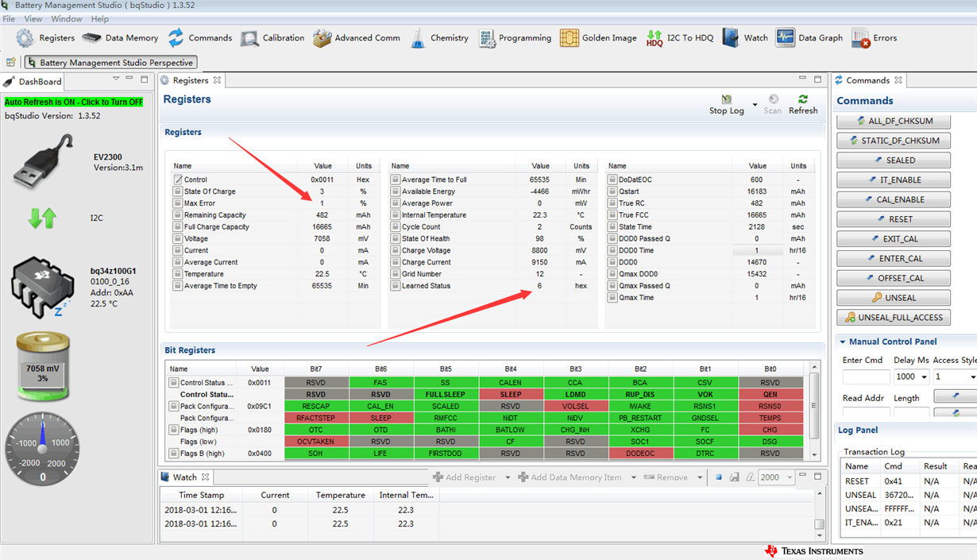Open the View menu
Image resolution: width=977 pixels, height=560 pixels.
tap(33, 18)
